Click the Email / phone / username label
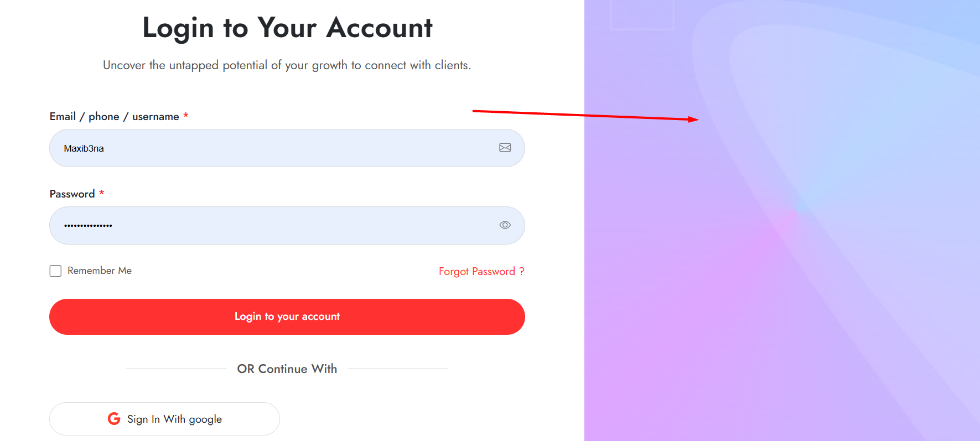This screenshot has width=980, height=441. click(114, 116)
